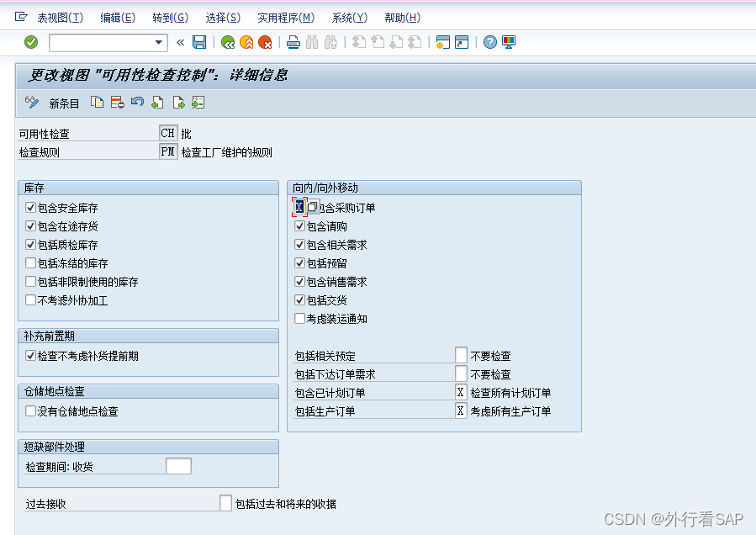Click the green Back icon

[x=228, y=42]
